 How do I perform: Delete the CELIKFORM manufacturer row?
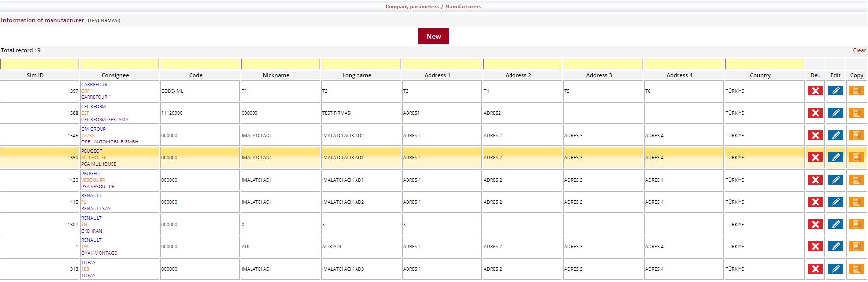tap(815, 113)
